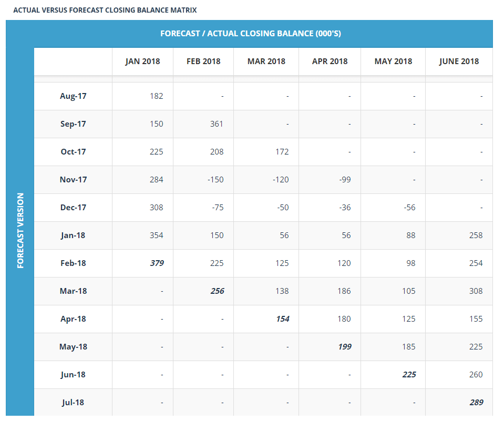Select the Nov-17 forecast version row label

pos(73,180)
